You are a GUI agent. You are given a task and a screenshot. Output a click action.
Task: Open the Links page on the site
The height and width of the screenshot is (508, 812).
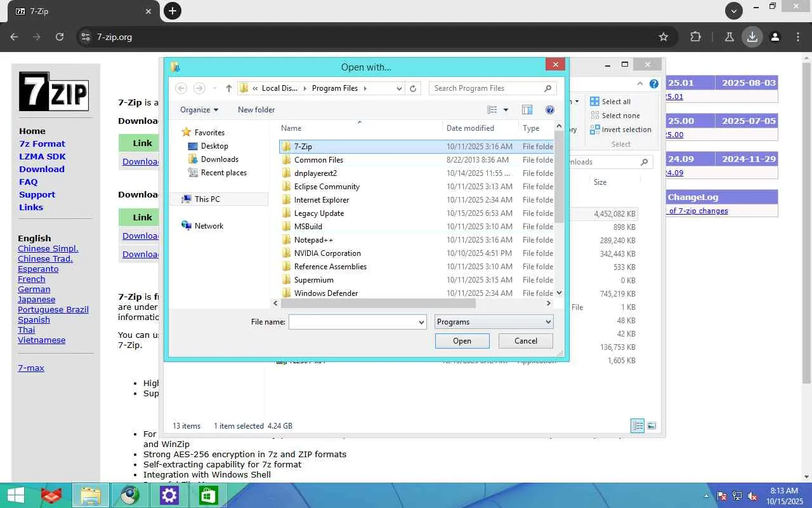[x=31, y=207]
